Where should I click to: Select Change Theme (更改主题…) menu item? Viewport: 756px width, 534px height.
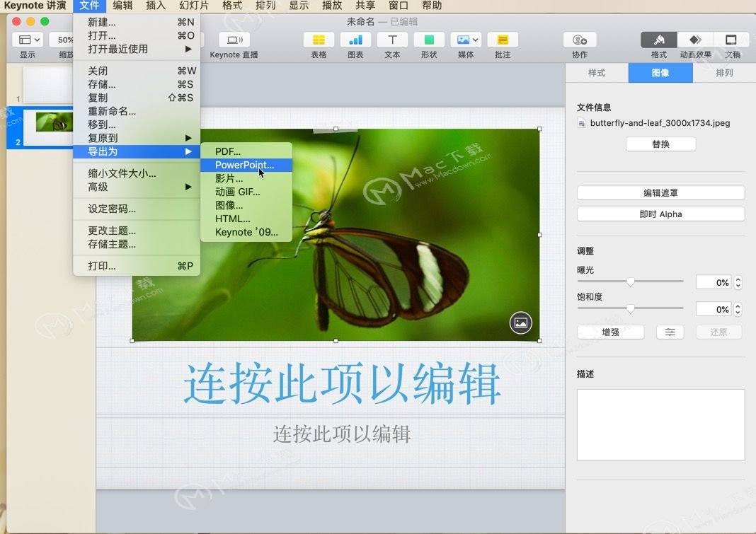click(137, 231)
